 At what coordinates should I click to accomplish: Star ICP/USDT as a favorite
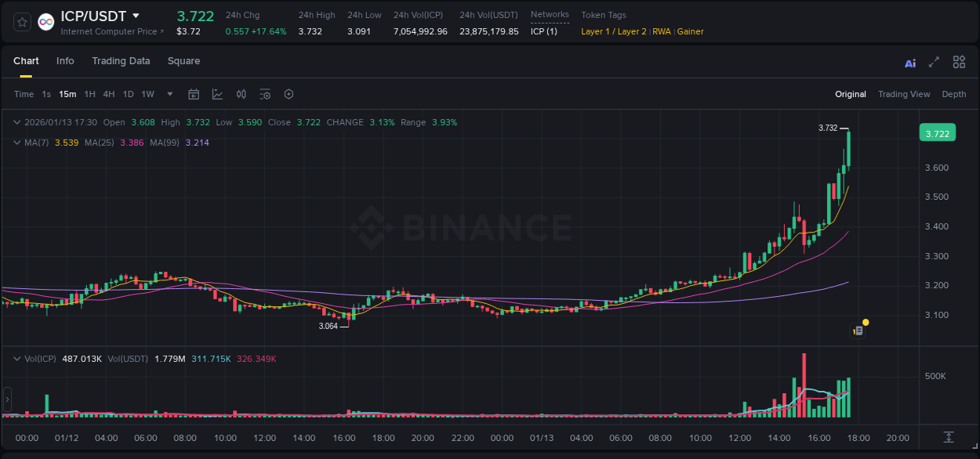pyautogui.click(x=21, y=21)
